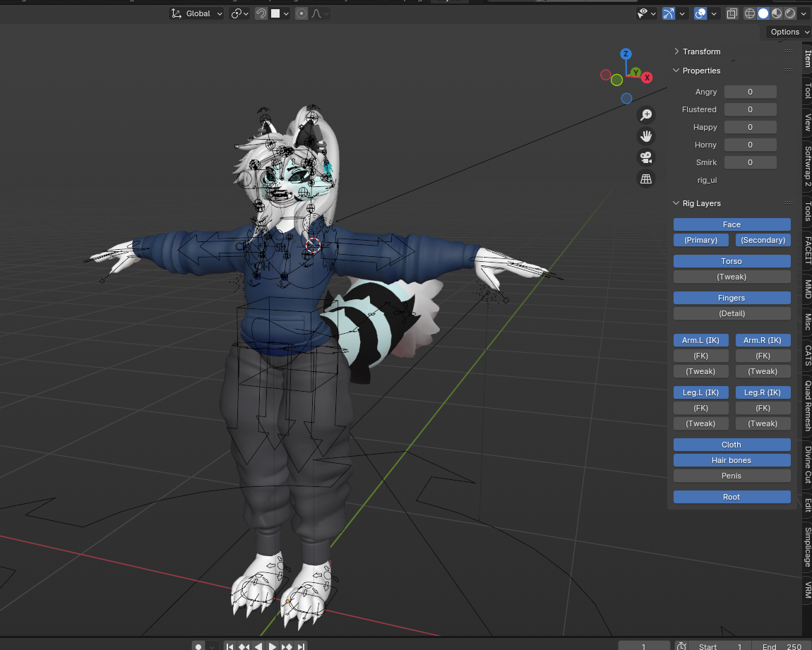The height and width of the screenshot is (650, 812).
Task: Jump to the first frame
Action: point(230,646)
